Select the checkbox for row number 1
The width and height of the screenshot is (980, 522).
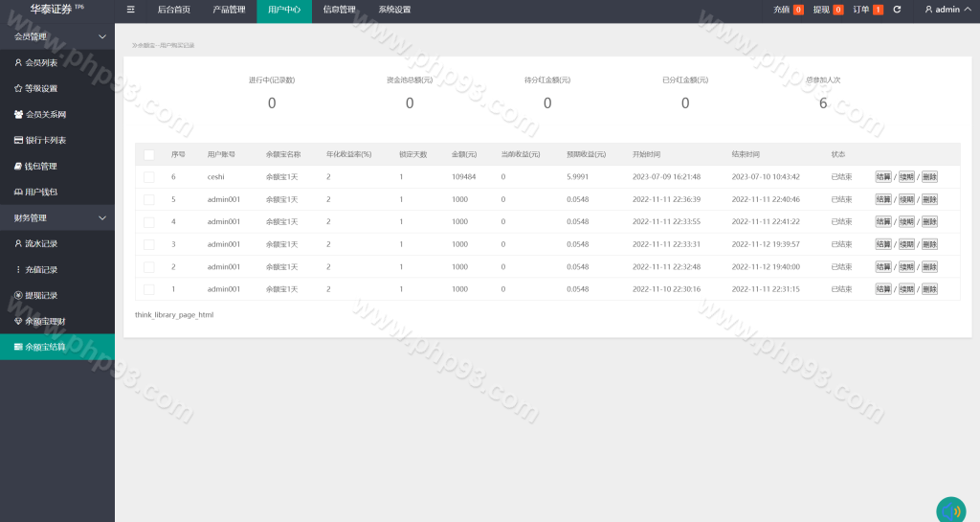point(148,289)
